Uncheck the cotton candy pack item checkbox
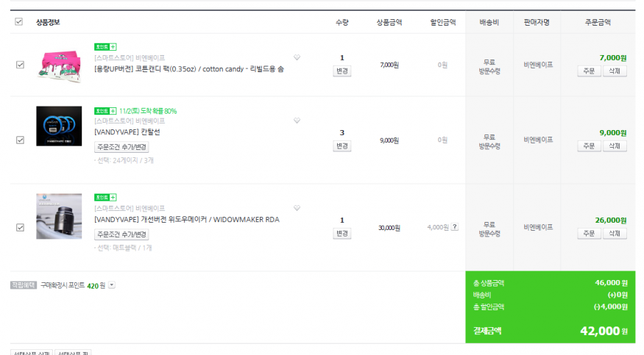The height and width of the screenshot is (355, 644). pyautogui.click(x=20, y=65)
